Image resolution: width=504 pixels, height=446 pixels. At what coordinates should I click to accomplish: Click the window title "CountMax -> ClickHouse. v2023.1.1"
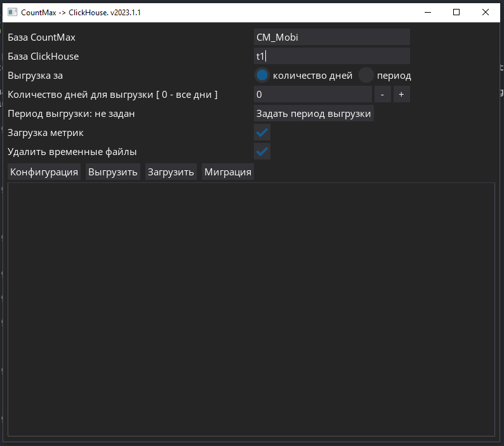tap(81, 12)
